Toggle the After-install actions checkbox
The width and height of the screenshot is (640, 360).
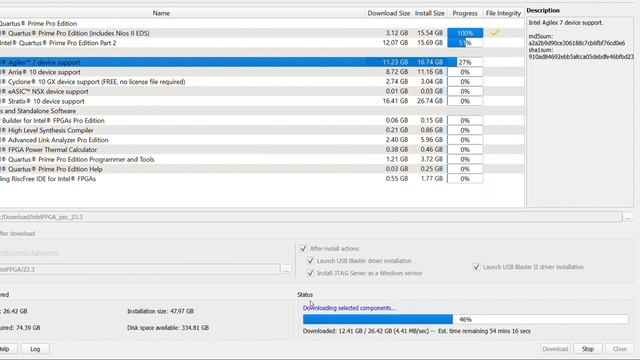coord(303,248)
